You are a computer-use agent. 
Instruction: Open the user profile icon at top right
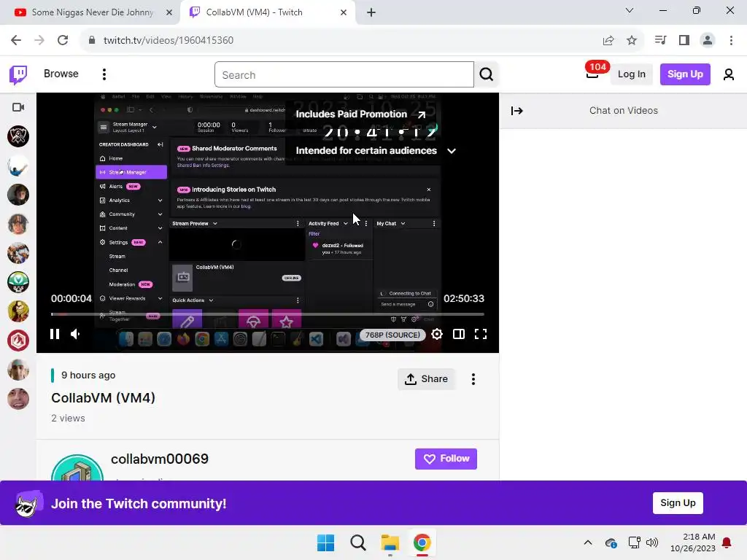729,74
